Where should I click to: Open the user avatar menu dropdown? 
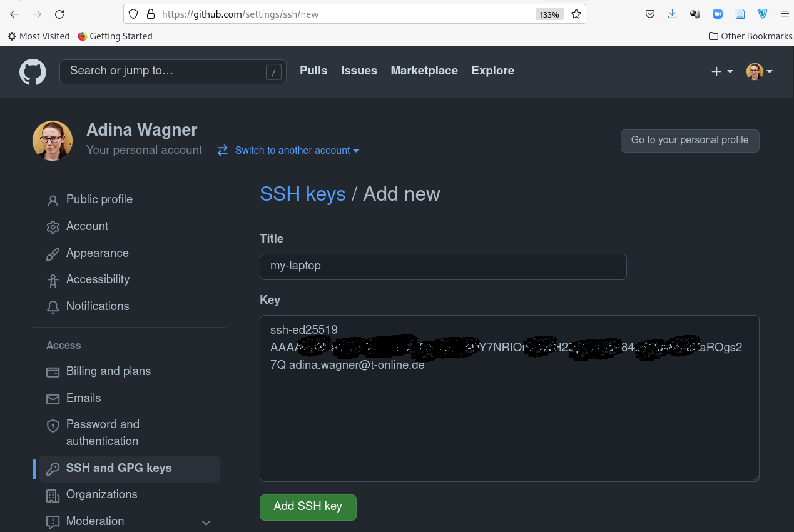(759, 72)
